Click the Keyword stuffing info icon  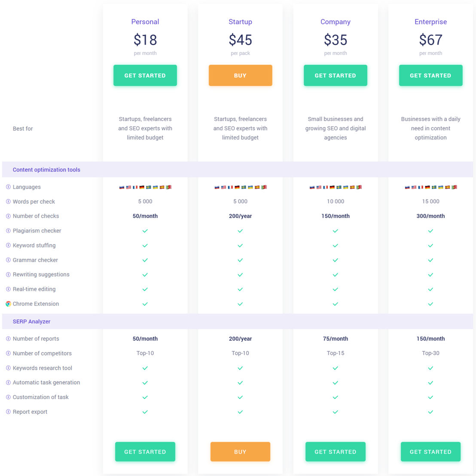pos(8,245)
